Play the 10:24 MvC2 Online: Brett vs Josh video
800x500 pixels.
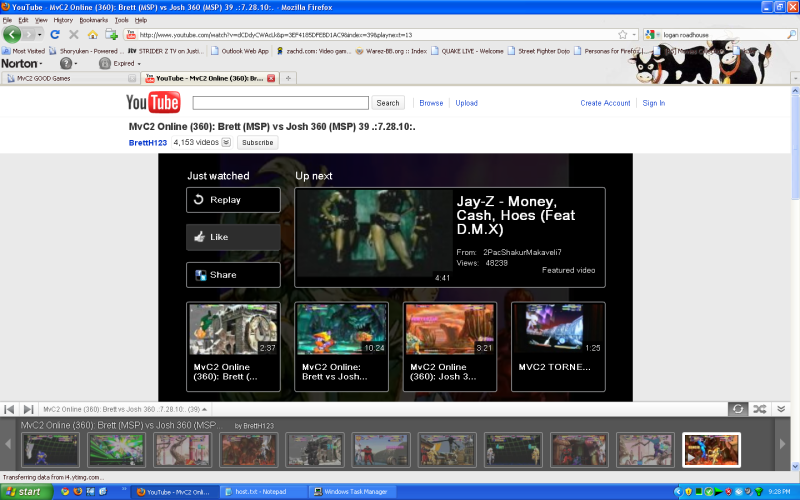(341, 346)
